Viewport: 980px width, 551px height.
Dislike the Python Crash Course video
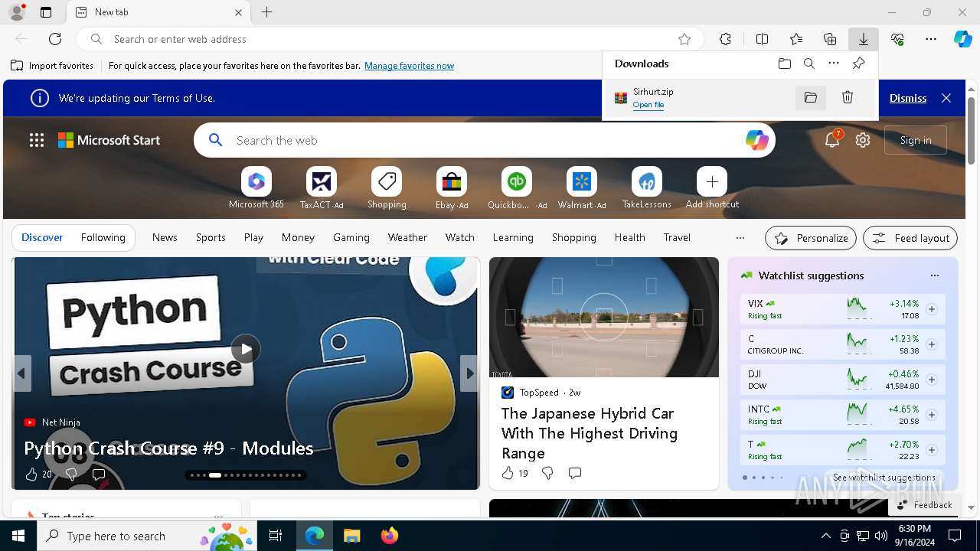70,474
